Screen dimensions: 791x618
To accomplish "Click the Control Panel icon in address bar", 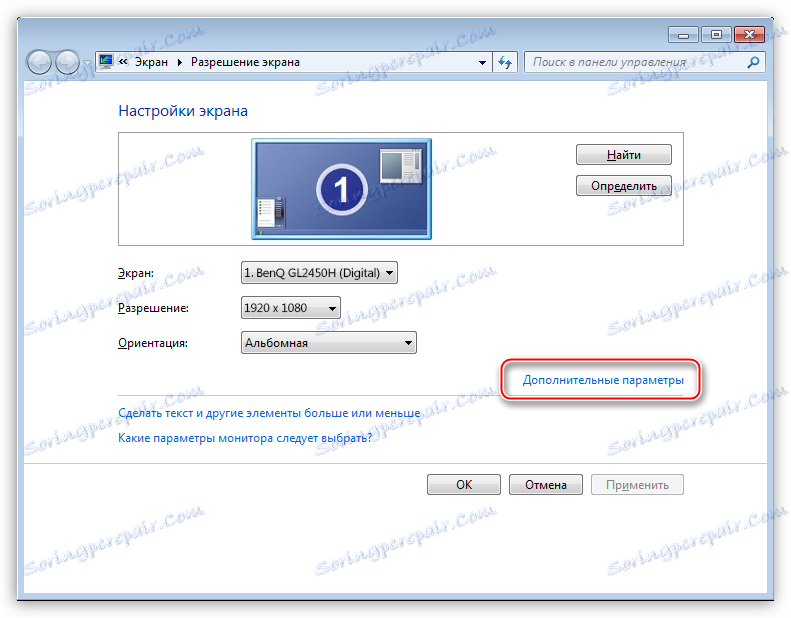I will 106,62.
